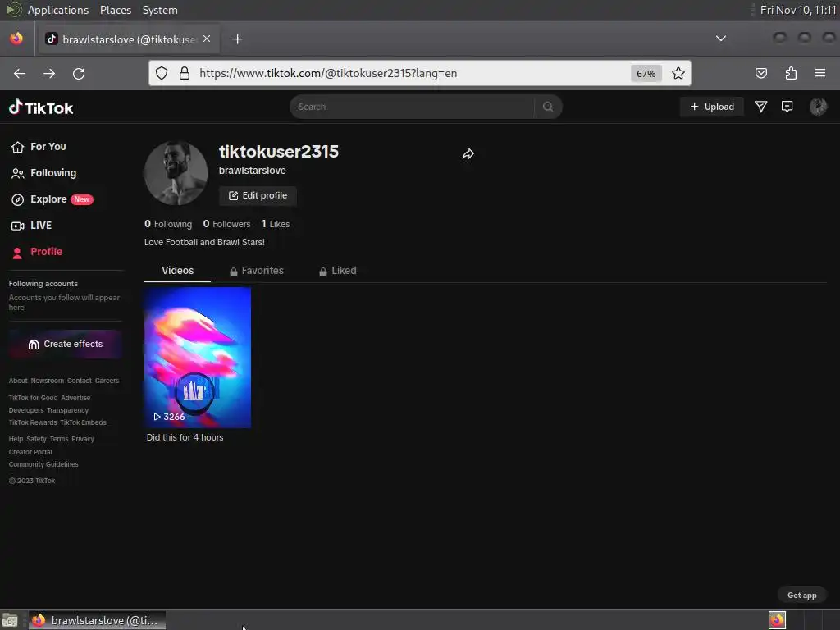840x630 pixels.
Task: Open the LIVE section
Action: pyautogui.click(x=32, y=226)
